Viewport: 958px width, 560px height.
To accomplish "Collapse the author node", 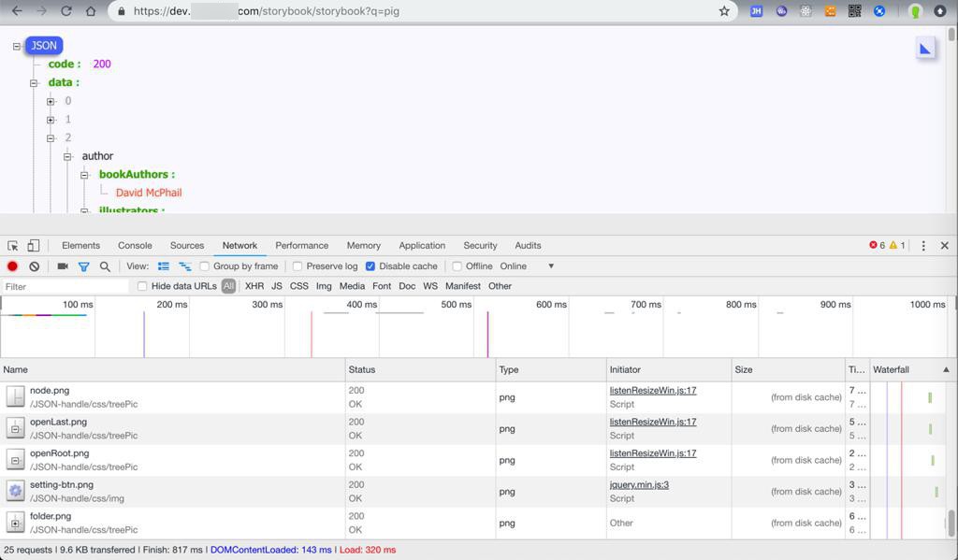I will click(67, 156).
